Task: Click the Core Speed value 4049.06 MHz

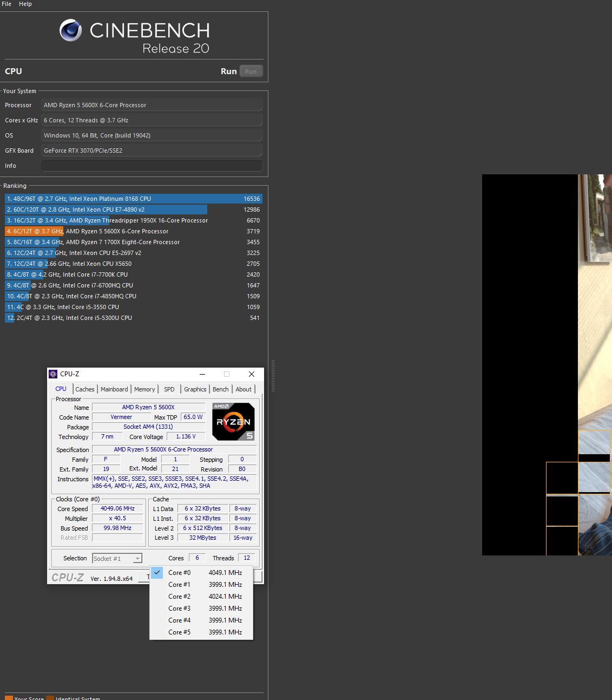Action: click(x=117, y=508)
